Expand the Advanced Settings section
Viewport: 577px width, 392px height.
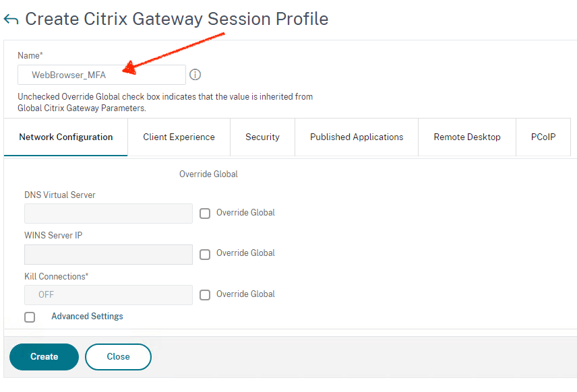pyautogui.click(x=87, y=317)
